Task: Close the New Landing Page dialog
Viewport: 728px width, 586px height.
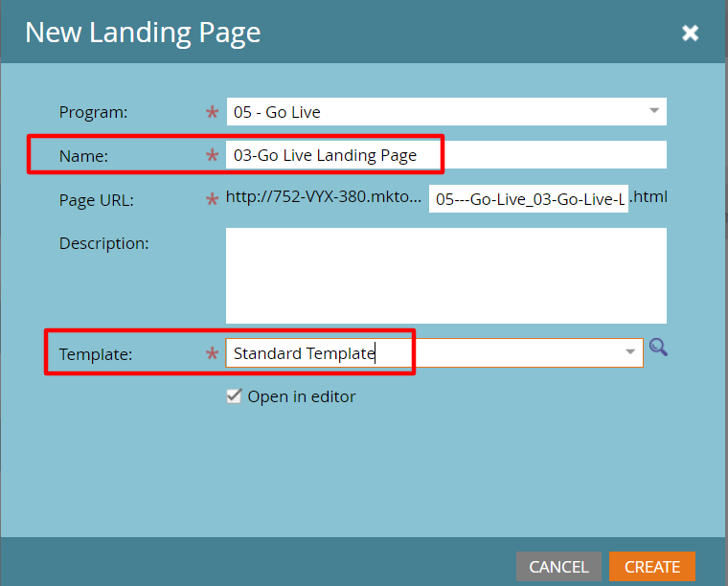Action: click(x=690, y=33)
